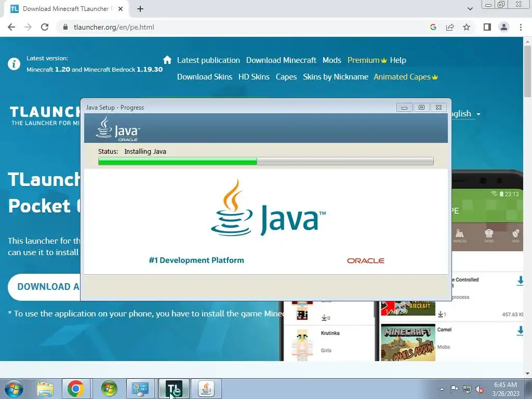Click the site padlock icon
532x399 pixels.
pyautogui.click(x=65, y=27)
